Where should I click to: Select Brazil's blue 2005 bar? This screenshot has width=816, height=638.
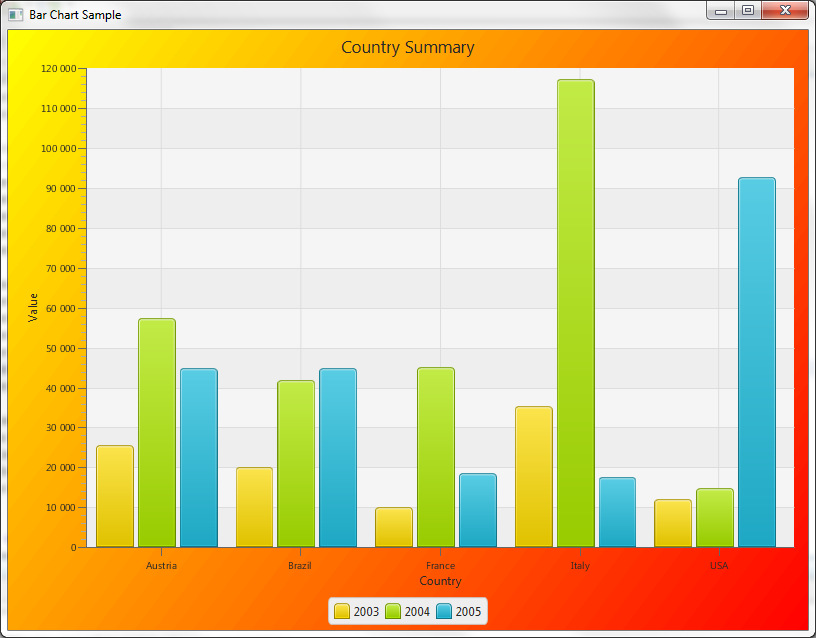click(x=338, y=457)
